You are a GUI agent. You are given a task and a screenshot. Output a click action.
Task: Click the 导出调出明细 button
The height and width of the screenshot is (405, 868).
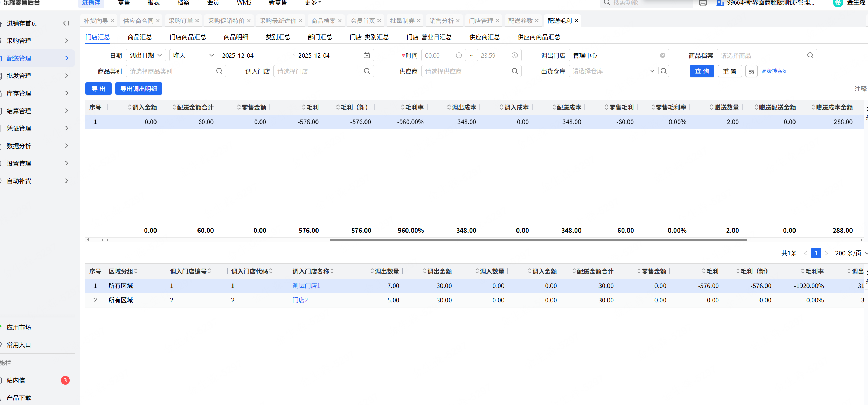tap(139, 89)
